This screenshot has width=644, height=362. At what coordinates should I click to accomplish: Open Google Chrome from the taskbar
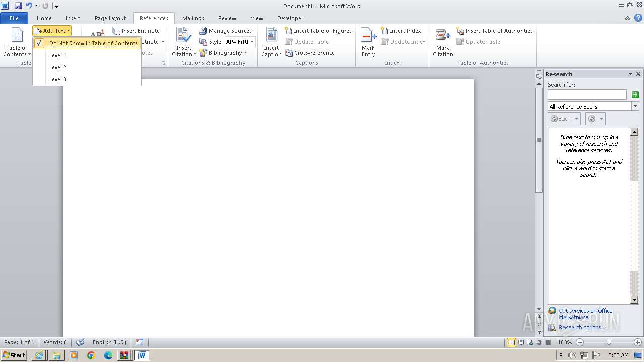click(91, 355)
